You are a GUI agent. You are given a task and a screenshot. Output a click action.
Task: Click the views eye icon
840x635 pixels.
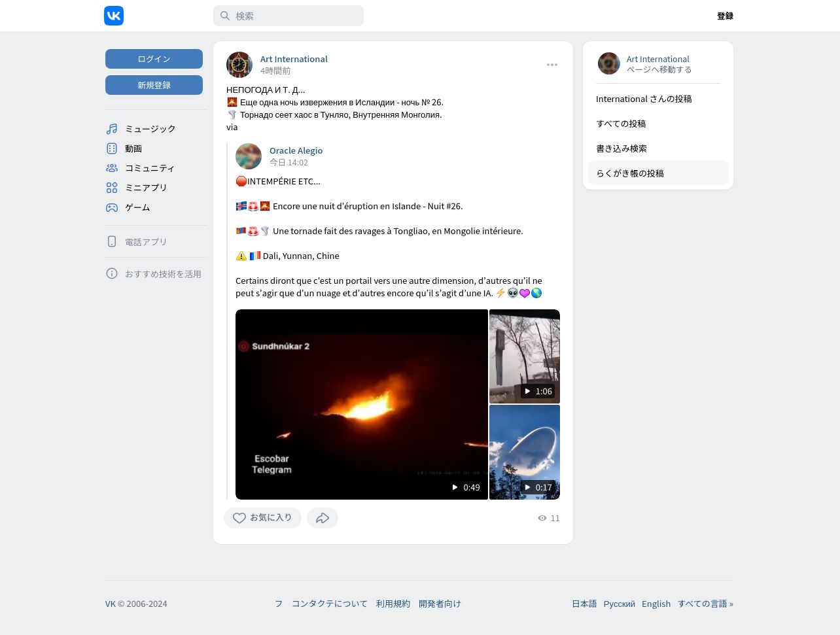click(x=542, y=518)
